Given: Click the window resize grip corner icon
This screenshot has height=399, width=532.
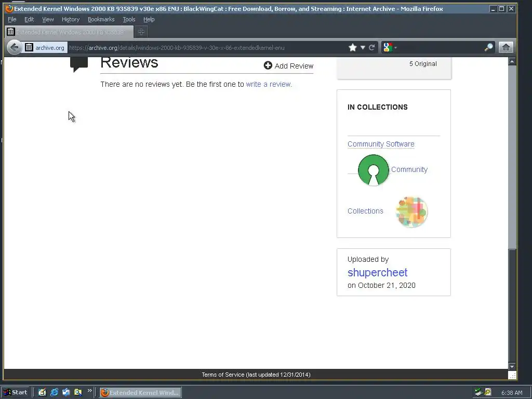Looking at the screenshot, I should pyautogui.click(x=512, y=375).
